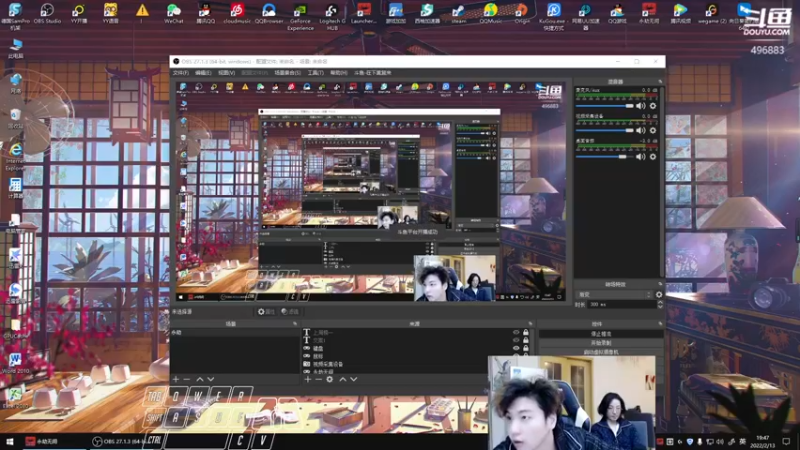Remove scene with minus icon in Scenes panel
800x450 pixels.
[x=187, y=379]
